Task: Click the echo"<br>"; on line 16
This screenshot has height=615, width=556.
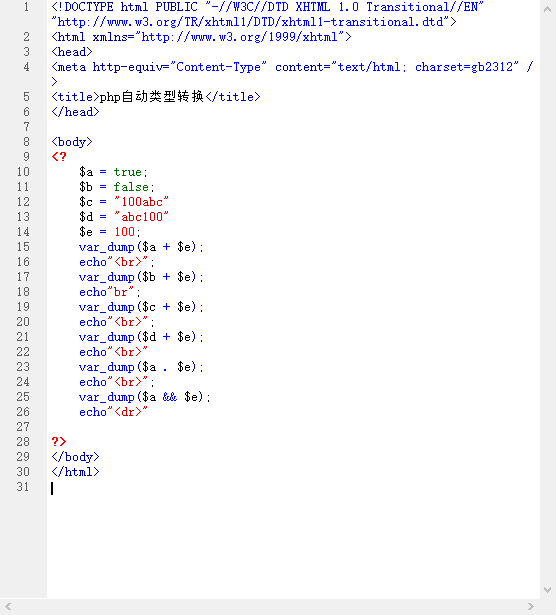Action: tap(117, 262)
